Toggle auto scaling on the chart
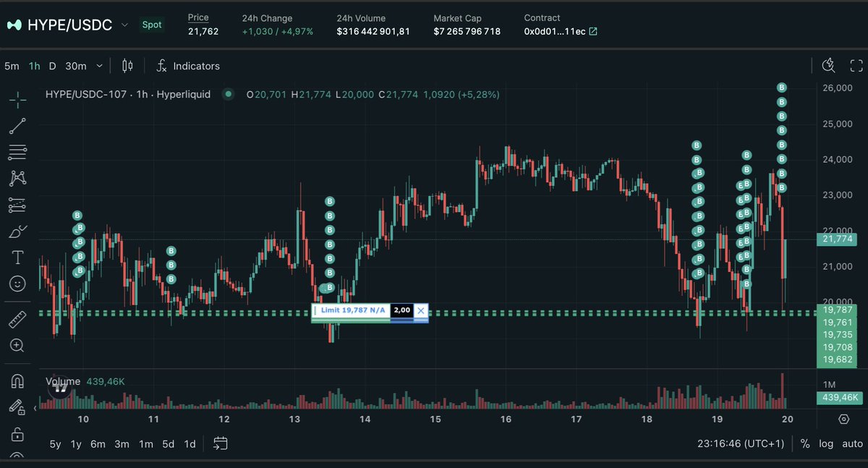This screenshot has width=868, height=468. (x=852, y=443)
